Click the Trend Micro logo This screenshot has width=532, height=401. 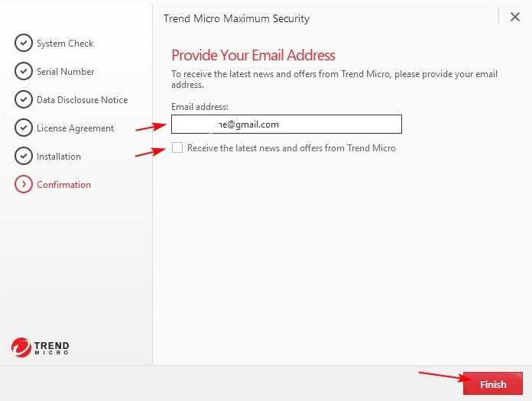point(40,347)
